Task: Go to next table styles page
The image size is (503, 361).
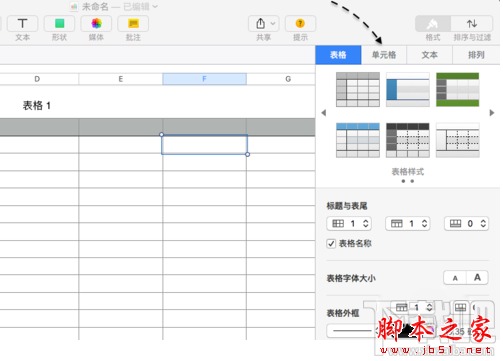Action: 492,113
